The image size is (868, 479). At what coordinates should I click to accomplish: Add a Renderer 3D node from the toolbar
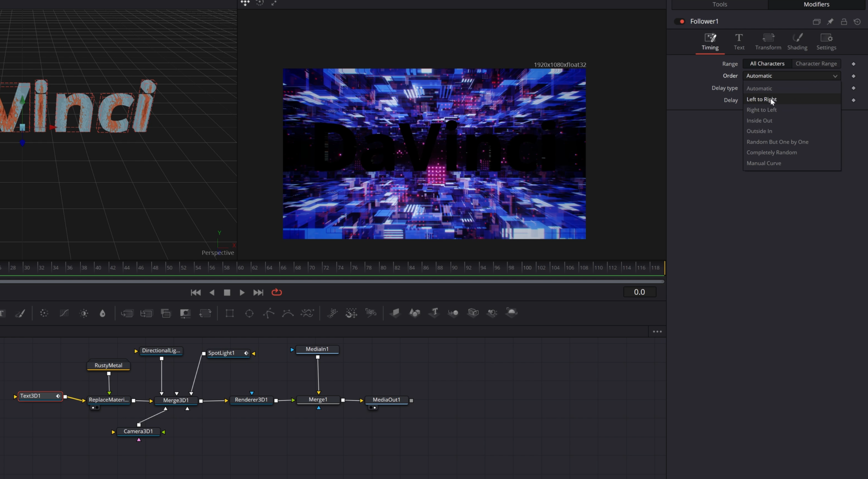coord(512,313)
